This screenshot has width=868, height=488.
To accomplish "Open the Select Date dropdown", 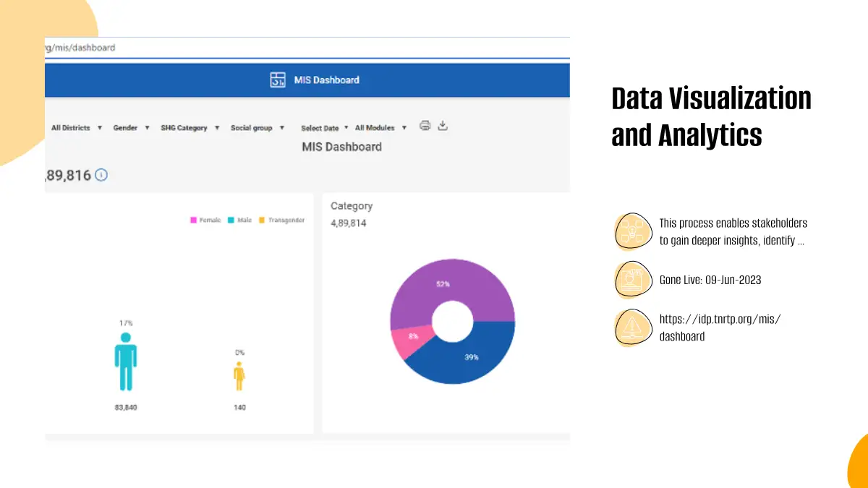I will (324, 128).
